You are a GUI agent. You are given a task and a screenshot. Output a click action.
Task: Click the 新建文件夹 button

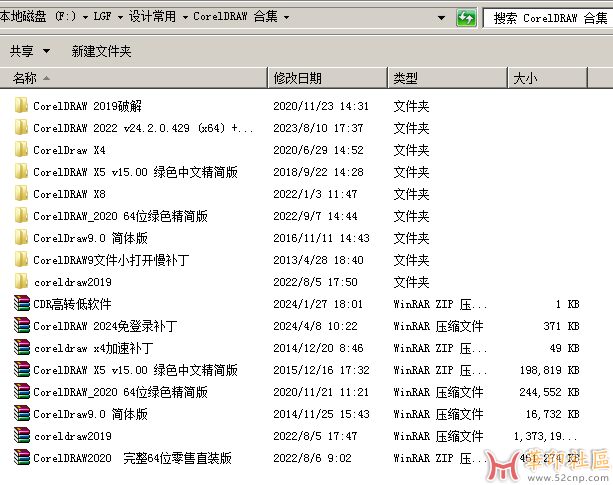coord(101,51)
